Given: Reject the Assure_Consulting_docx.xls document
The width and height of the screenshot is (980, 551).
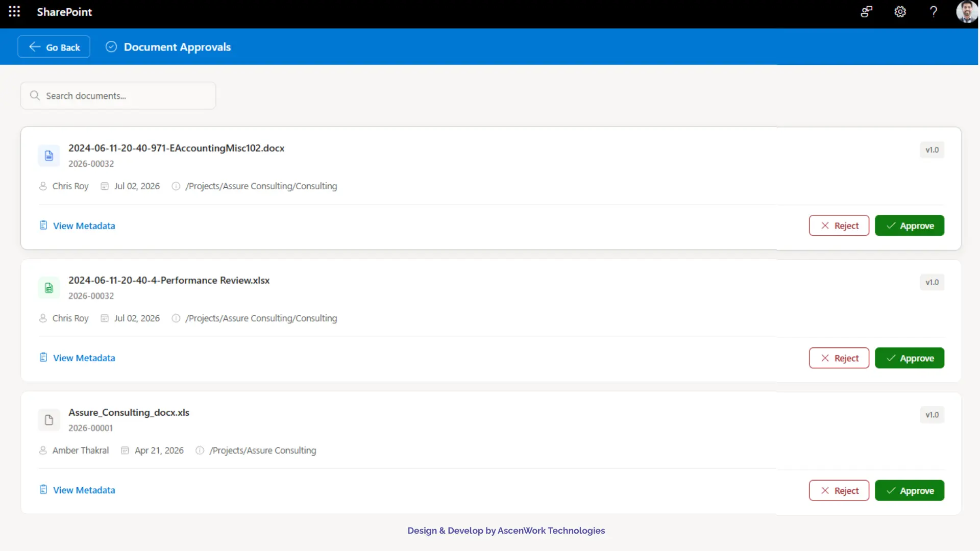Looking at the screenshot, I should [x=839, y=490].
